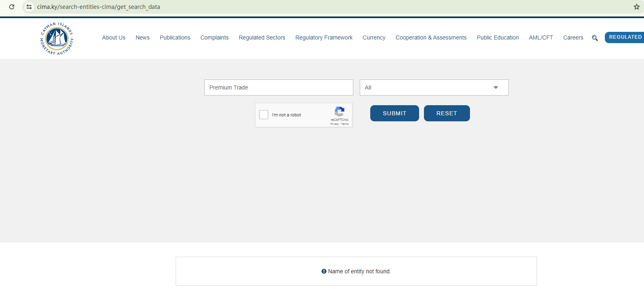Click the entity name field containing Premium Trade

tap(279, 87)
